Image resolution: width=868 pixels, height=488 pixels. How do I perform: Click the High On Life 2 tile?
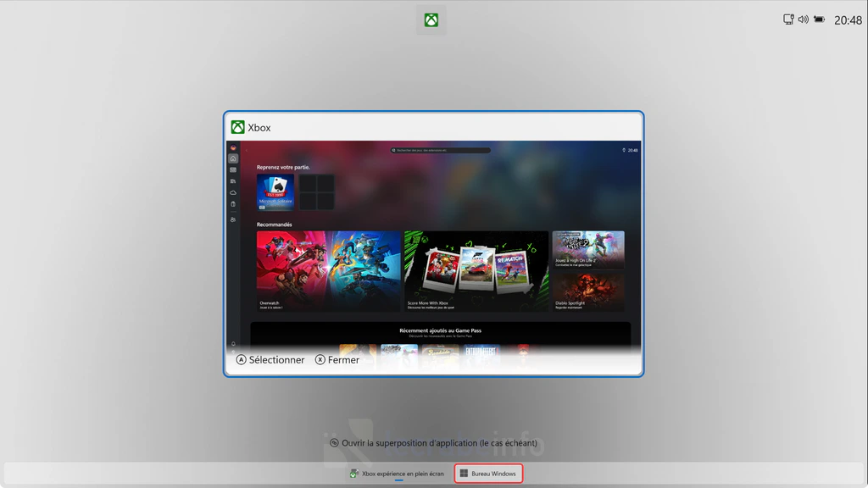point(587,250)
